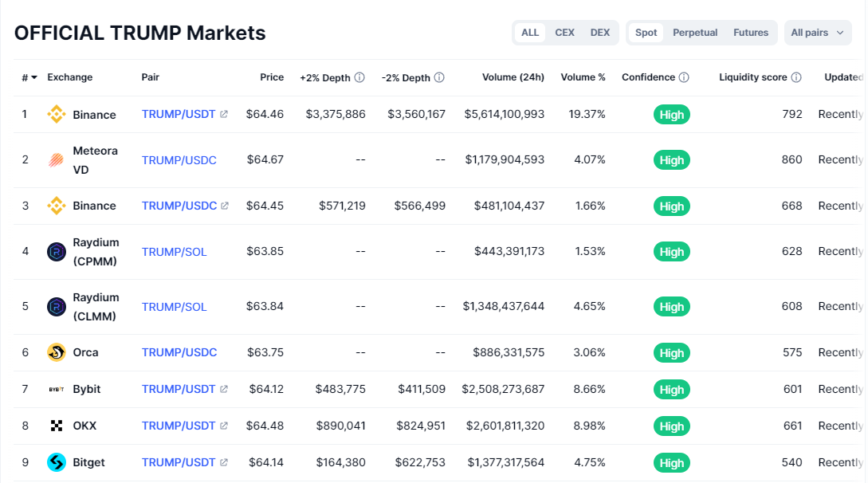Viewport: 868px width, 483px height.
Task: Click the Bybit exchange logo
Action: coord(56,389)
